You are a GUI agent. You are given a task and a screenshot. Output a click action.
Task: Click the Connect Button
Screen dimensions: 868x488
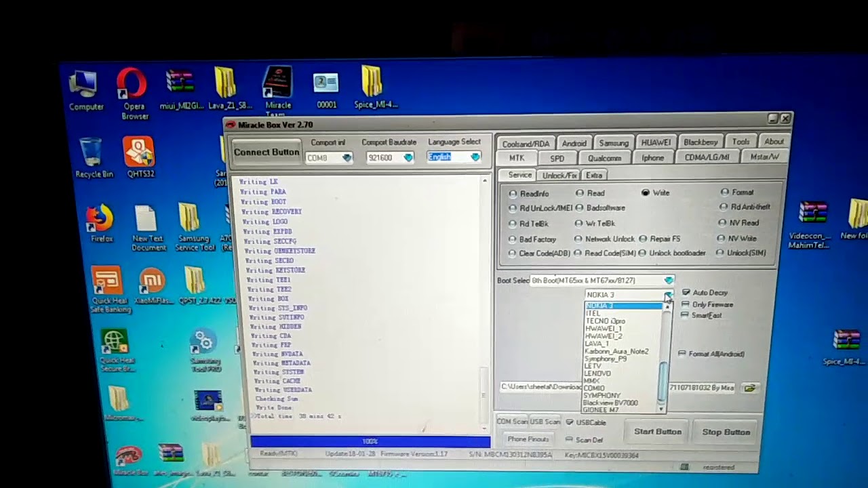[x=267, y=152]
